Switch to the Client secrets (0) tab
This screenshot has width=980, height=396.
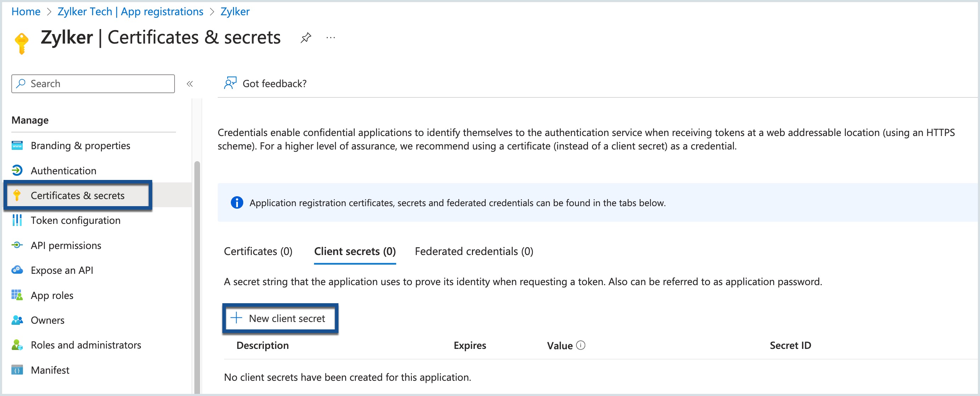click(x=354, y=251)
